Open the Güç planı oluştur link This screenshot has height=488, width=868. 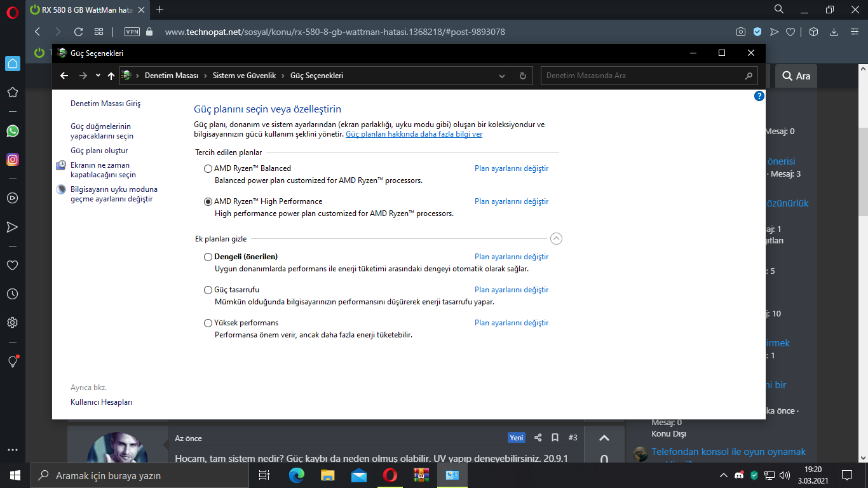[99, 151]
